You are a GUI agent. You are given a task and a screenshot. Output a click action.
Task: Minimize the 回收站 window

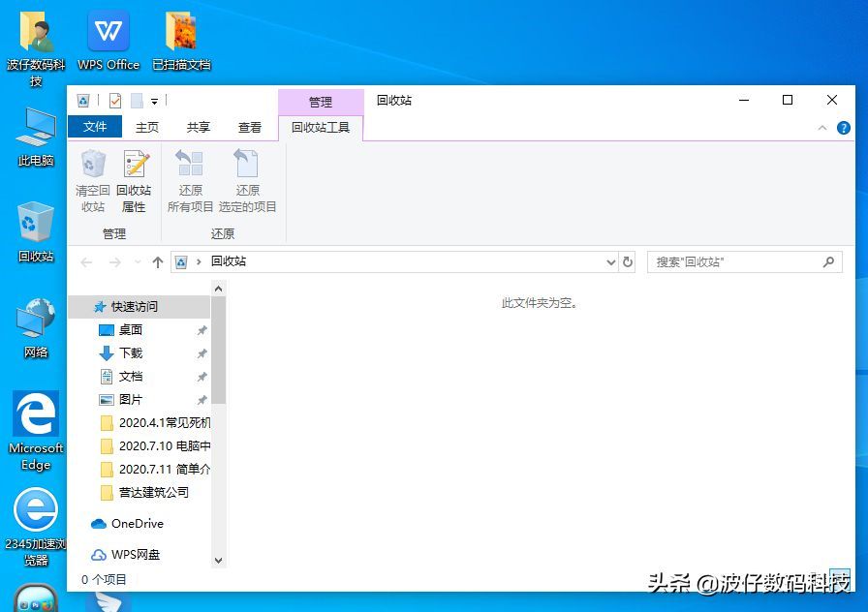click(744, 100)
